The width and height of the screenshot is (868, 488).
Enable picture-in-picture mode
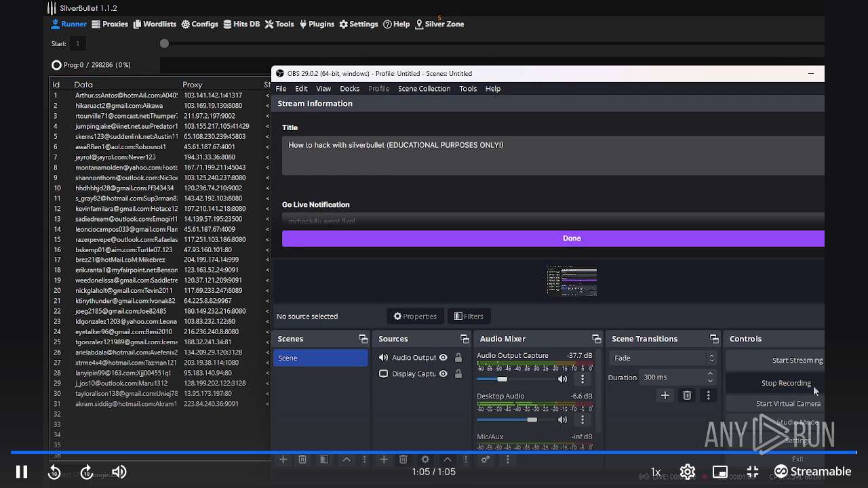720,472
